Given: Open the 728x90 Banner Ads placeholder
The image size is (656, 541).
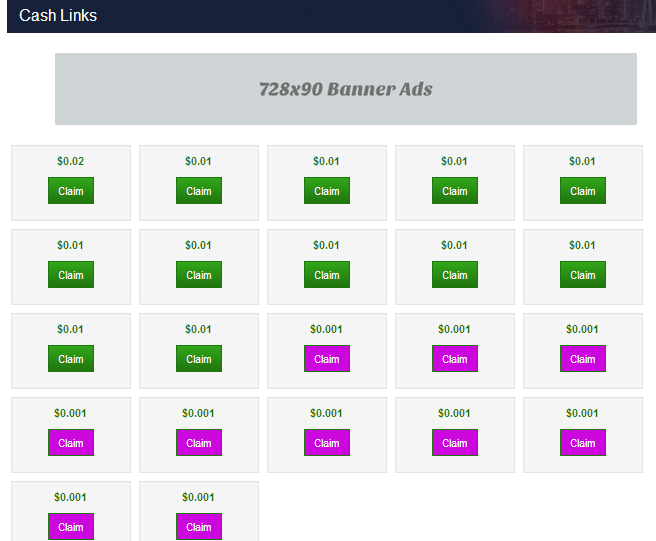Looking at the screenshot, I should (x=346, y=89).
